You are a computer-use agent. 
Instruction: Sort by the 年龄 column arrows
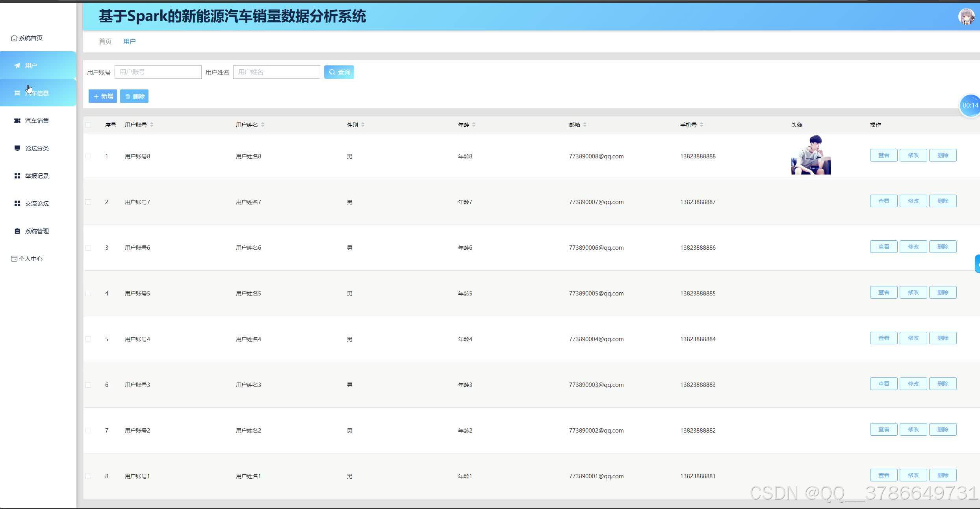pos(474,125)
